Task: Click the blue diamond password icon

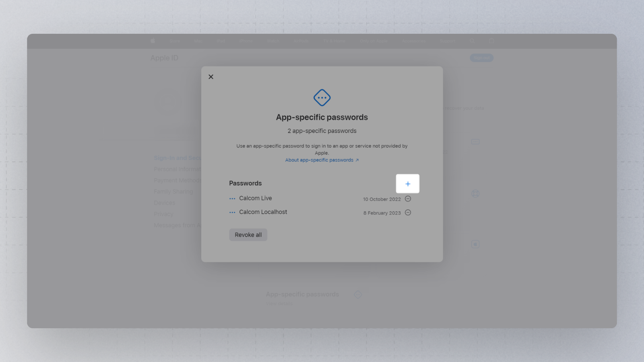Action: (x=322, y=98)
